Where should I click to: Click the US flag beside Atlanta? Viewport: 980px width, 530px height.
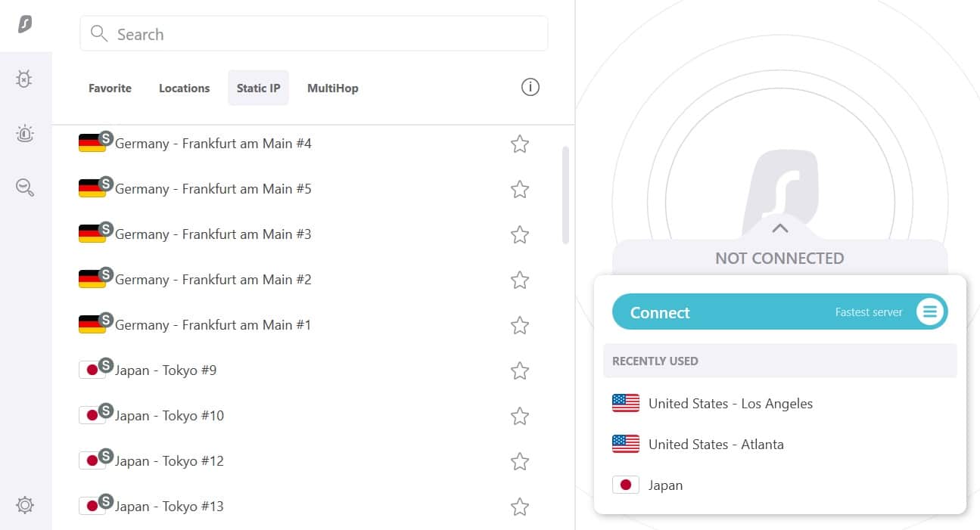[626, 445]
